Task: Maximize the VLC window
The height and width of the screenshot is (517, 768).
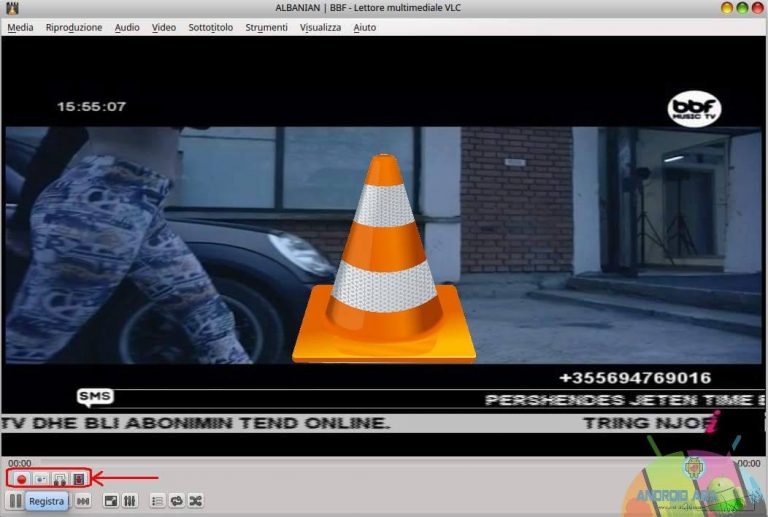Action: (742, 7)
